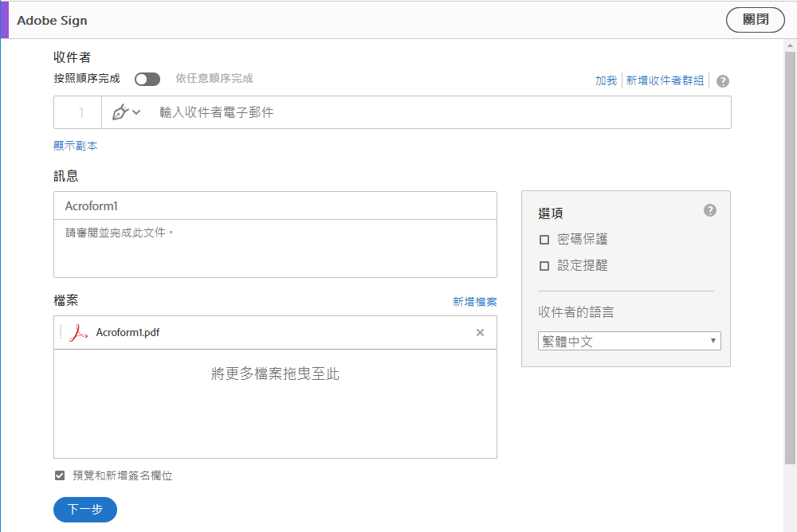Enable the 設定提醒 checkbox

point(544,266)
